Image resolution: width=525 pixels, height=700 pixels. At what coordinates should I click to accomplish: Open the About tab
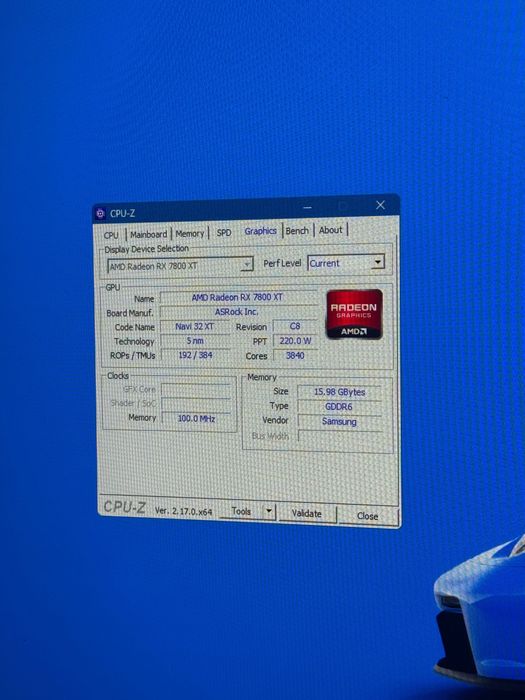330,230
